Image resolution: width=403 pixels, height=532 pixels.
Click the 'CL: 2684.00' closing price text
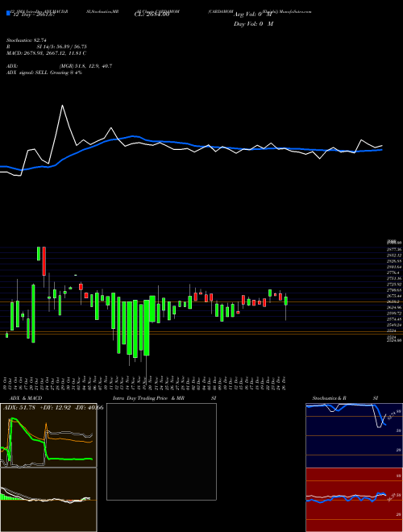click(152, 15)
